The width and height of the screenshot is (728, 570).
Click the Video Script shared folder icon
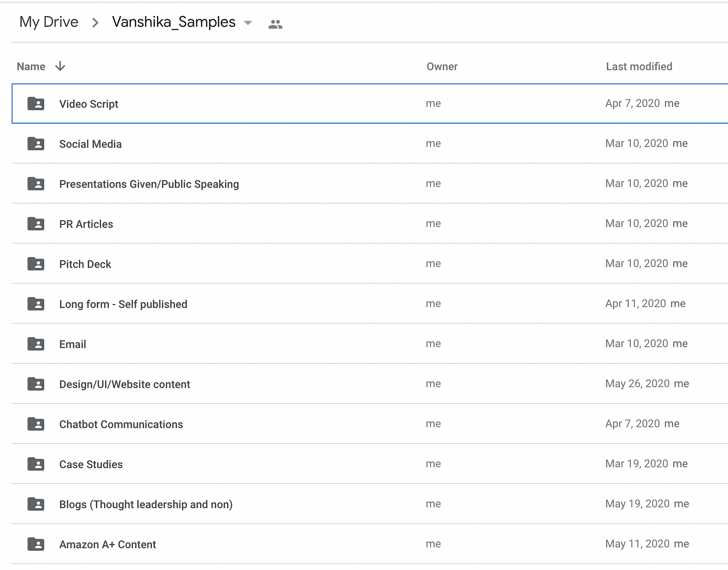pyautogui.click(x=36, y=104)
